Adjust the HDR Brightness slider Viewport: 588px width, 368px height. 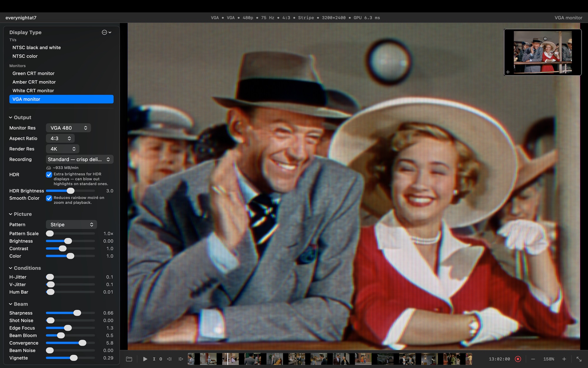pyautogui.click(x=71, y=191)
